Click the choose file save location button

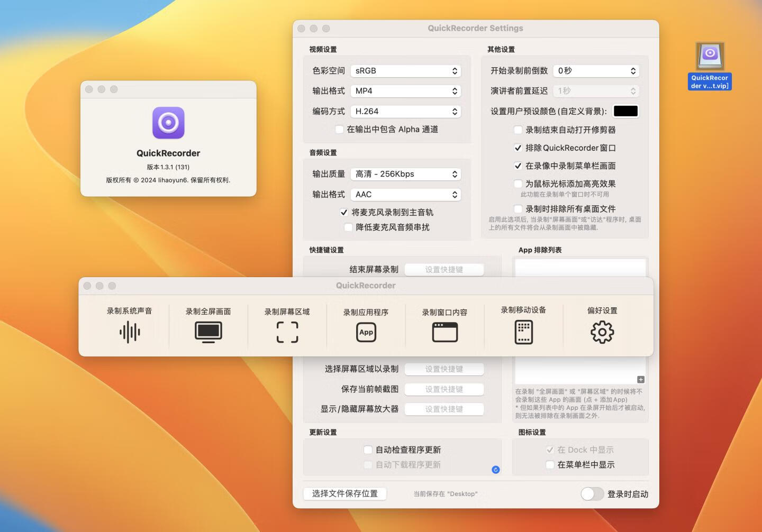345,494
